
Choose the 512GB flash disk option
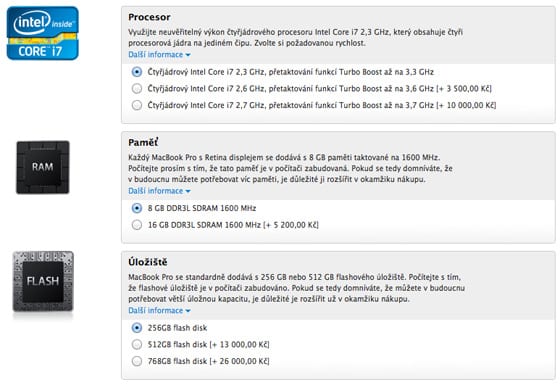137,344
